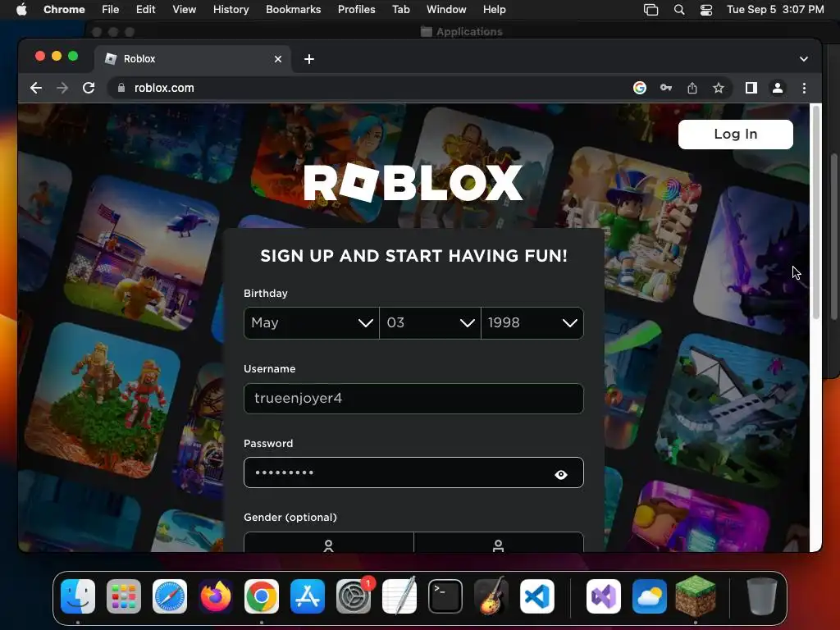Close the Roblox tab
The height and width of the screenshot is (630, 840).
[x=278, y=59]
